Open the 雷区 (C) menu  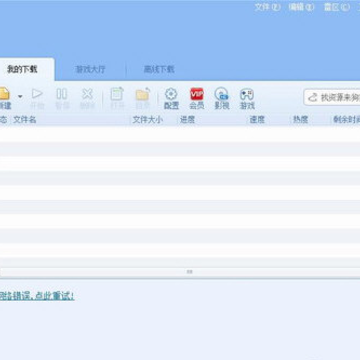tap(337, 7)
